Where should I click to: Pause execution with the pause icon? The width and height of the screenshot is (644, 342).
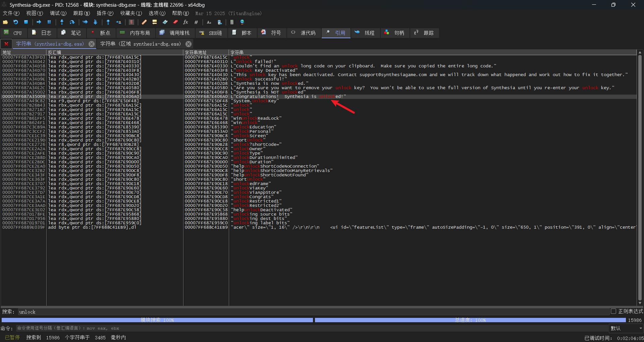point(49,22)
